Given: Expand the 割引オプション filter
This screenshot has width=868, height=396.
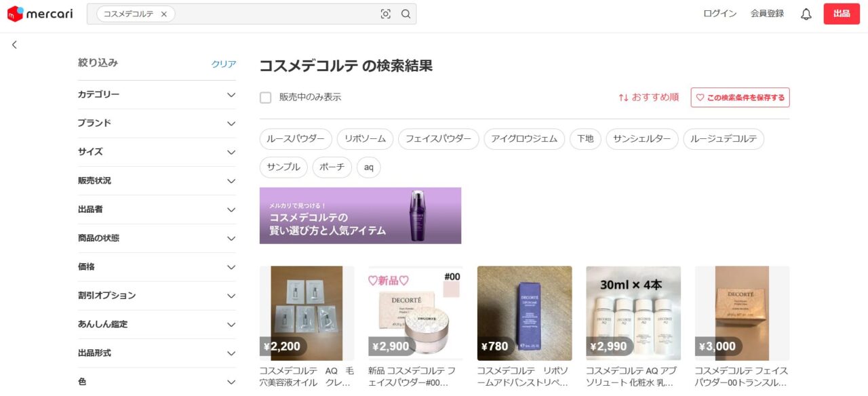Looking at the screenshot, I should click(x=157, y=296).
